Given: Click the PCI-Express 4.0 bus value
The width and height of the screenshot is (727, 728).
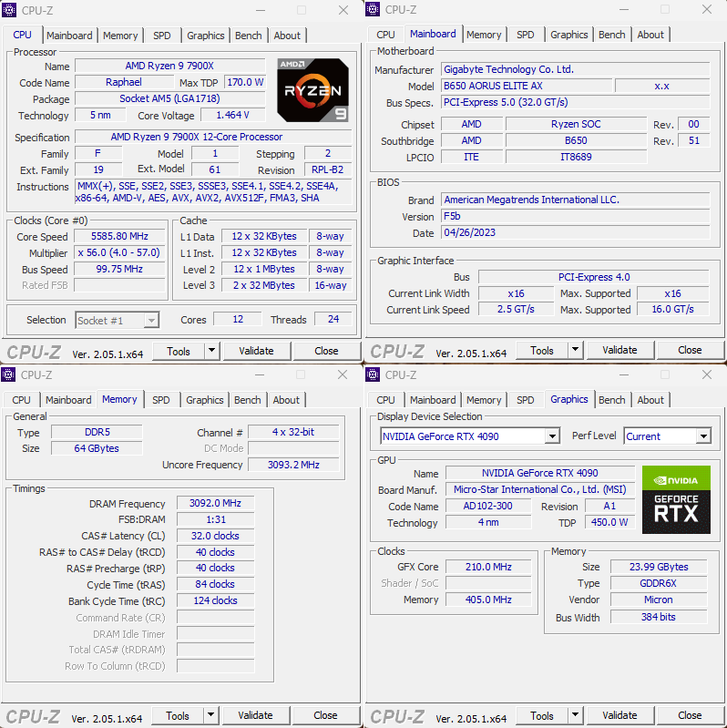Looking at the screenshot, I should 594,277.
